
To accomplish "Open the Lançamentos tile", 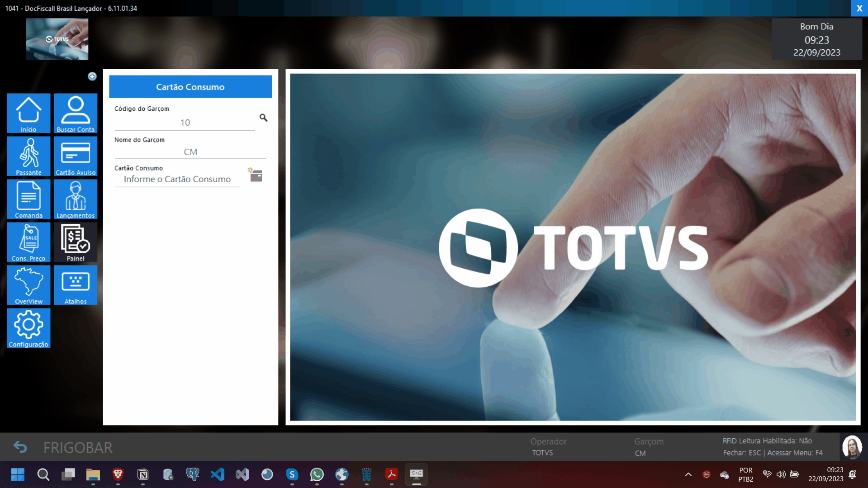I will pos(76,199).
